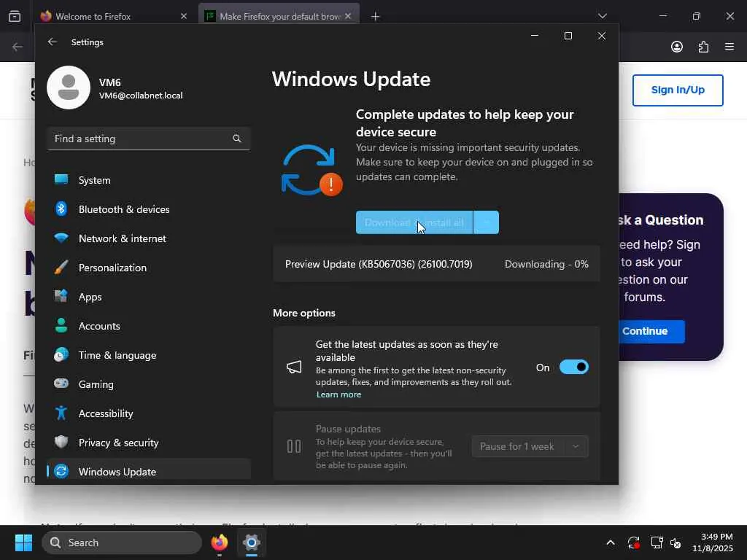Click the Pause updates row
This screenshot has height=560, width=747.
[x=436, y=446]
